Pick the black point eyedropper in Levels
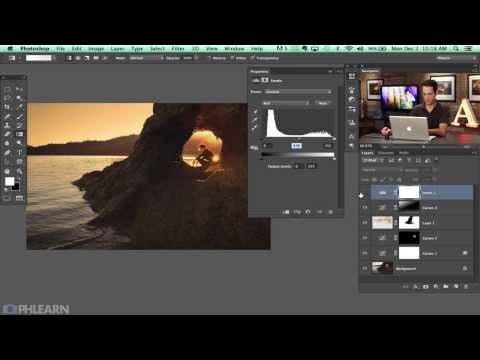 [x=255, y=111]
